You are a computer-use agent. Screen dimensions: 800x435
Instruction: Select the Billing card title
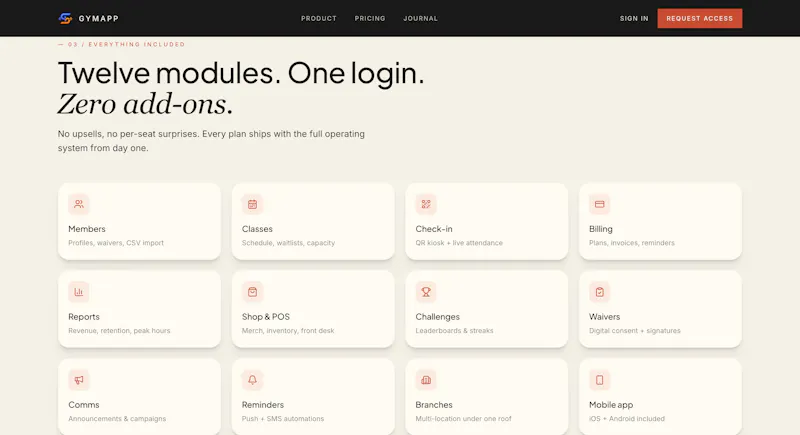point(601,229)
